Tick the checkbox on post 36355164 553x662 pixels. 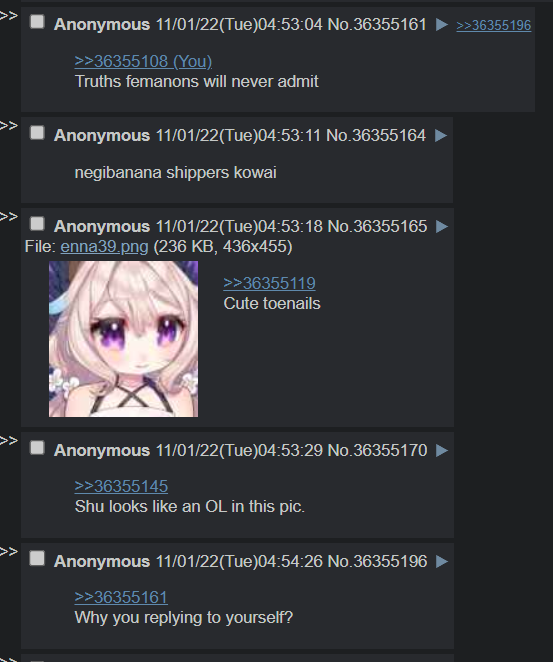pyautogui.click(x=37, y=133)
